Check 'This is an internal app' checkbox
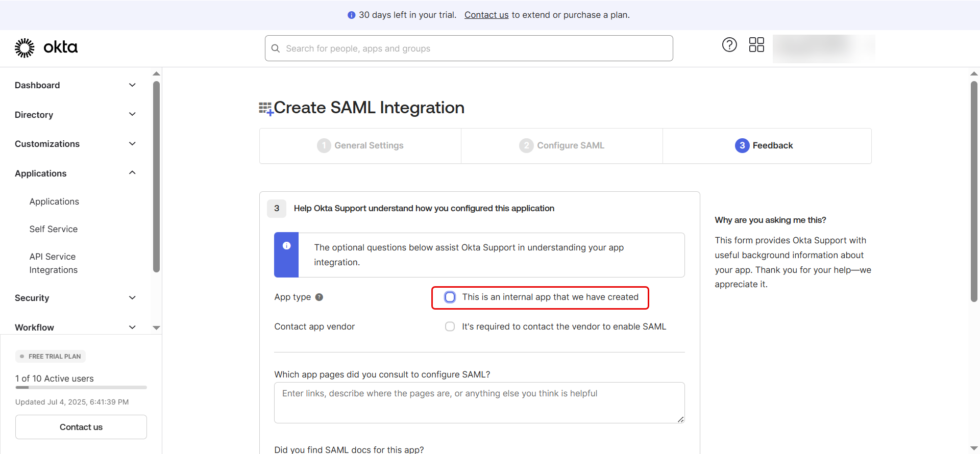The width and height of the screenshot is (980, 454). [450, 297]
